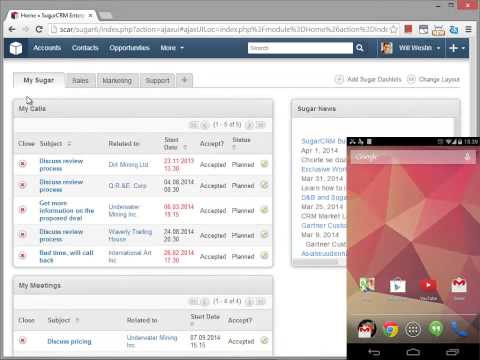Open the Accounts module
This screenshot has height=360, width=480.
click(47, 48)
